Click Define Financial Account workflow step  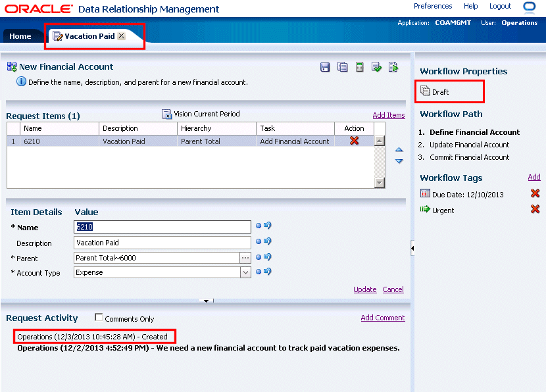click(474, 132)
